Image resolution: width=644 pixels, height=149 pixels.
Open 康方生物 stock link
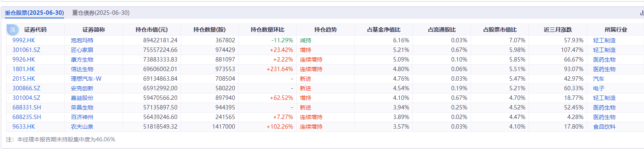click(82, 60)
